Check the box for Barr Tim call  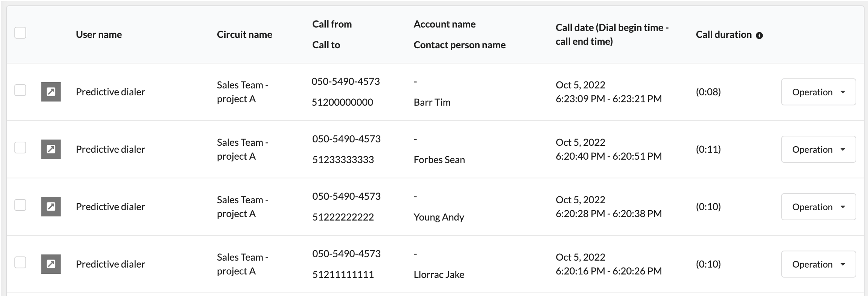coord(20,90)
